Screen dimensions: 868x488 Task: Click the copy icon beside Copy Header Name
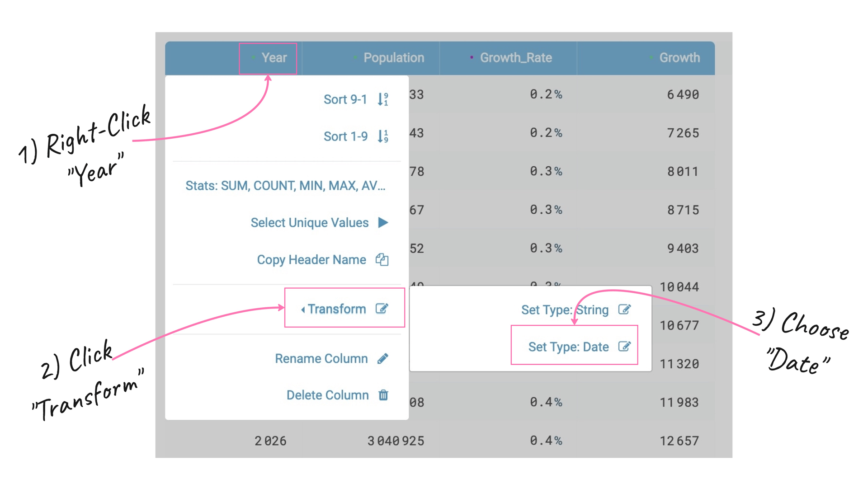[382, 260]
